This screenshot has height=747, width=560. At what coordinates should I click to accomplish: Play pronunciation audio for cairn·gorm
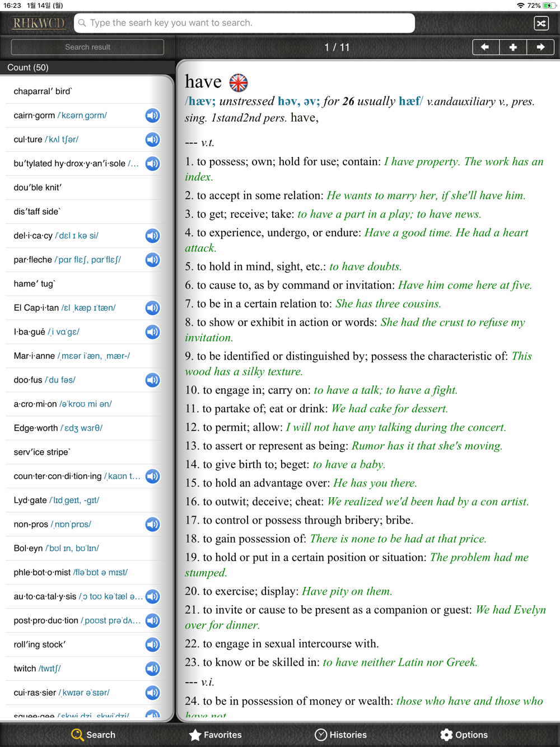tap(153, 115)
